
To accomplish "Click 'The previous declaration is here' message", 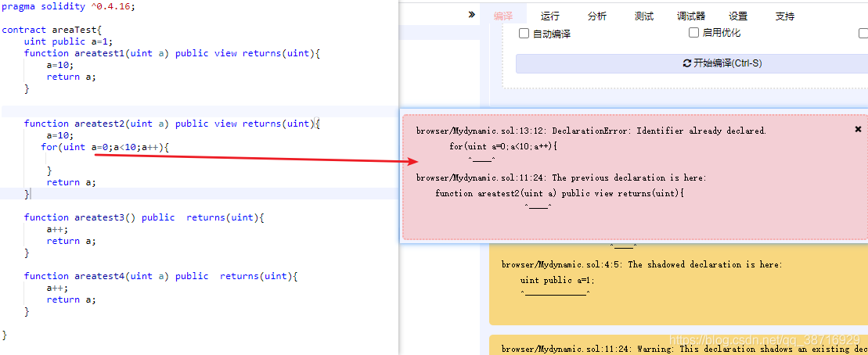I will (561, 177).
